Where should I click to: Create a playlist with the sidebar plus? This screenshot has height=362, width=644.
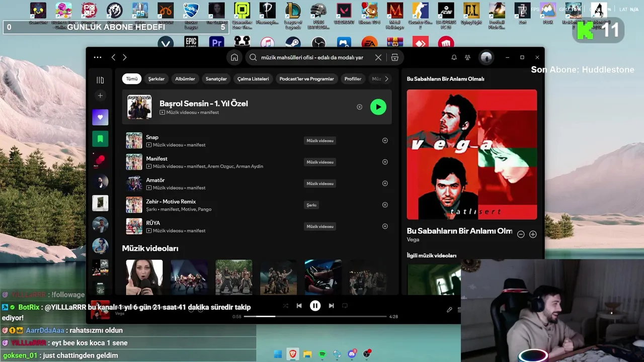click(x=100, y=96)
